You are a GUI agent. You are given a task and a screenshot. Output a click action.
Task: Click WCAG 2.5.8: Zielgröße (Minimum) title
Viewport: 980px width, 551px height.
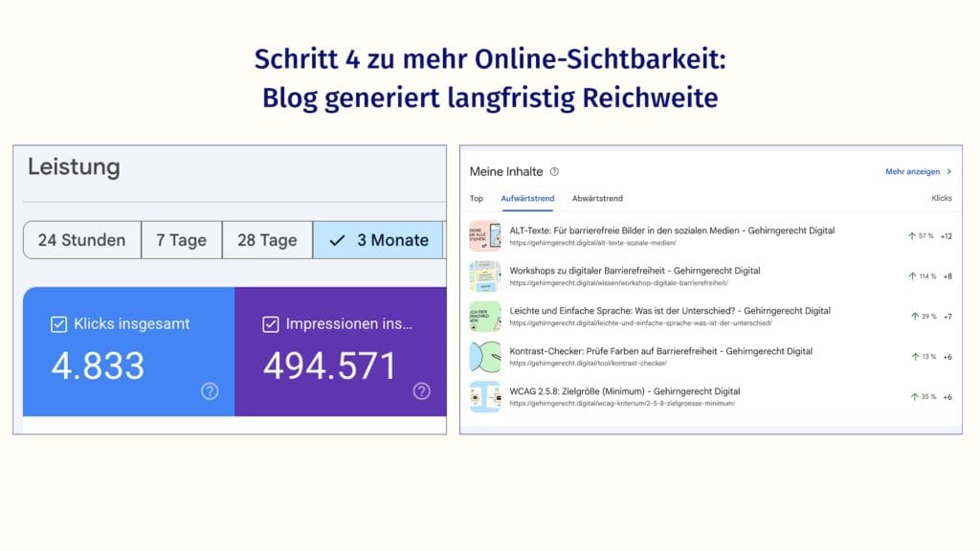coord(624,391)
